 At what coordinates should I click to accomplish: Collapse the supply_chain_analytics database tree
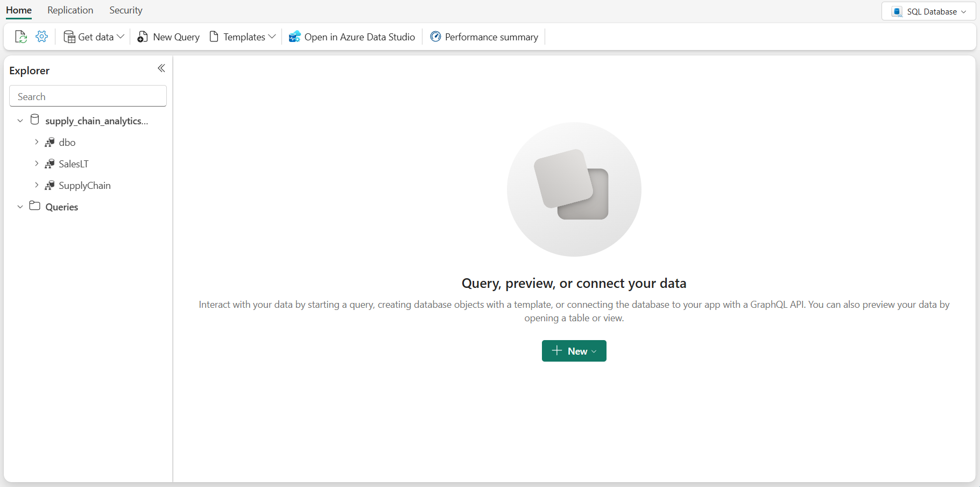[20, 121]
